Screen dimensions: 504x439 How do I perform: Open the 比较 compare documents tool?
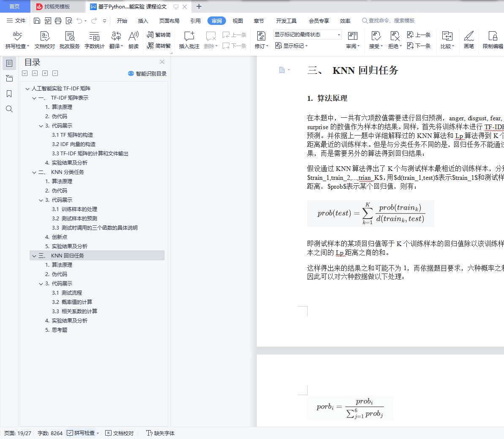coord(447,40)
